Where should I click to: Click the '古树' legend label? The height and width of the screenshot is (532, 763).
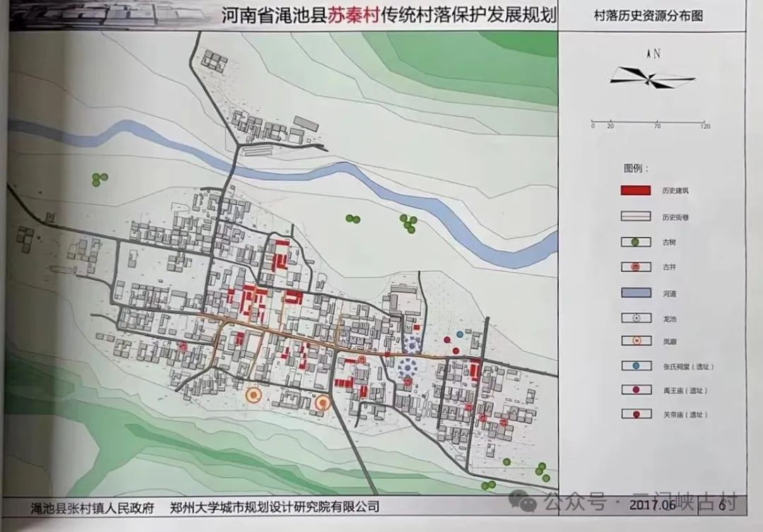tap(669, 242)
